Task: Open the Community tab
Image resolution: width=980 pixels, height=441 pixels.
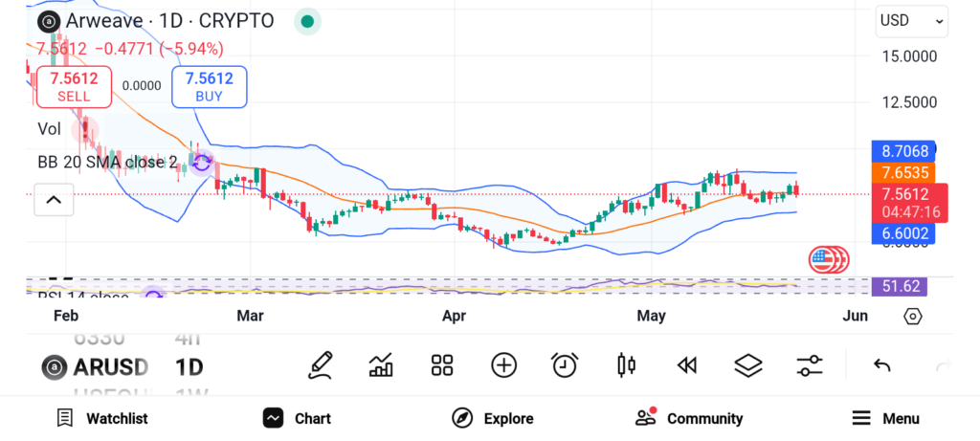Action: pyautogui.click(x=689, y=418)
